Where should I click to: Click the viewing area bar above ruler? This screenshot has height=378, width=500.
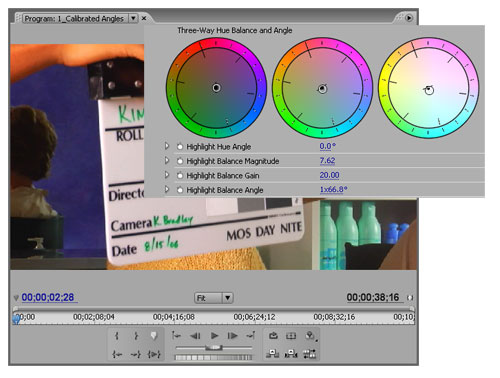[x=213, y=309]
